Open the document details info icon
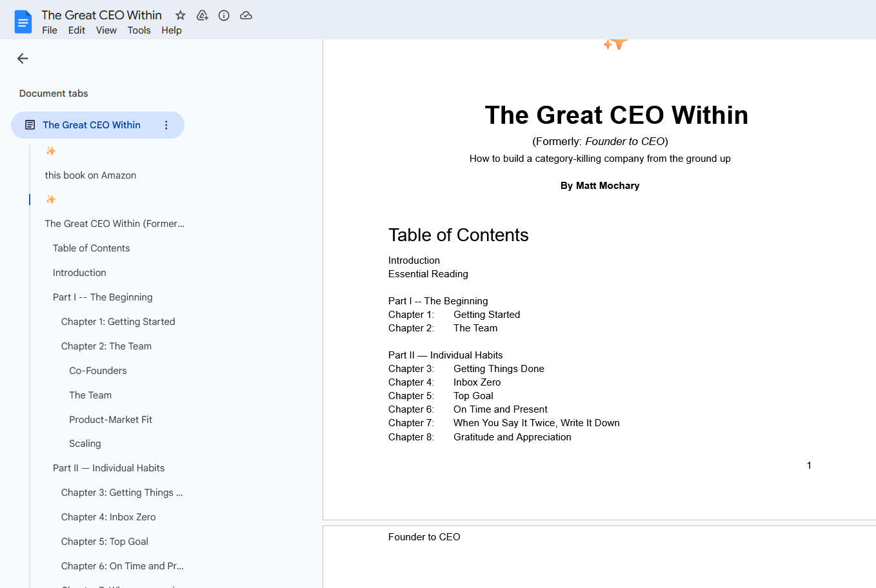Screen dimensions: 876x588 (224, 15)
